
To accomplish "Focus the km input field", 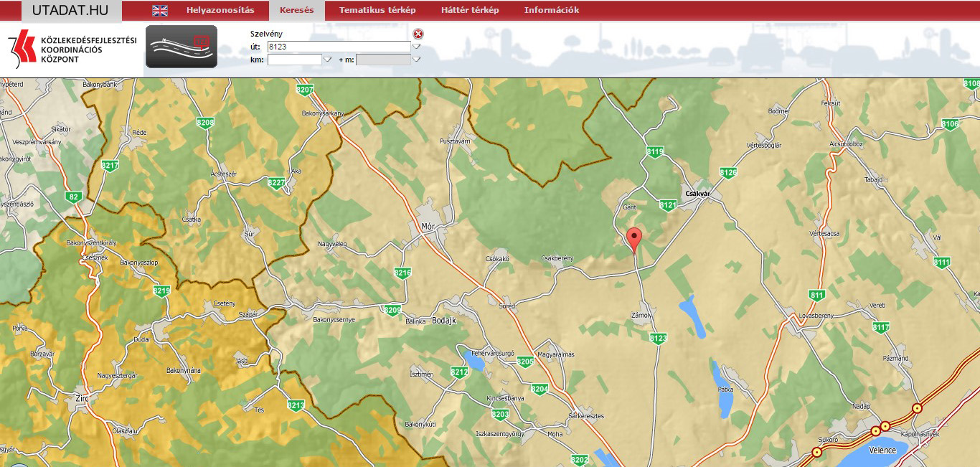I will [294, 60].
